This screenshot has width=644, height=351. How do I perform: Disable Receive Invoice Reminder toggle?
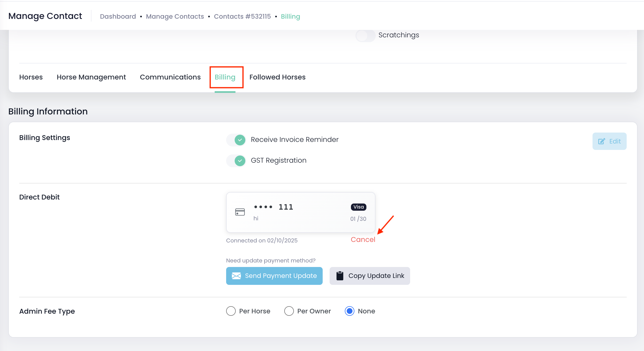tap(236, 140)
